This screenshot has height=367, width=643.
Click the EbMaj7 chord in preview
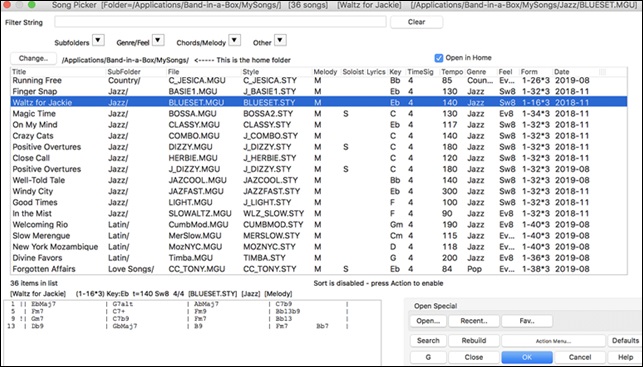(x=43, y=304)
